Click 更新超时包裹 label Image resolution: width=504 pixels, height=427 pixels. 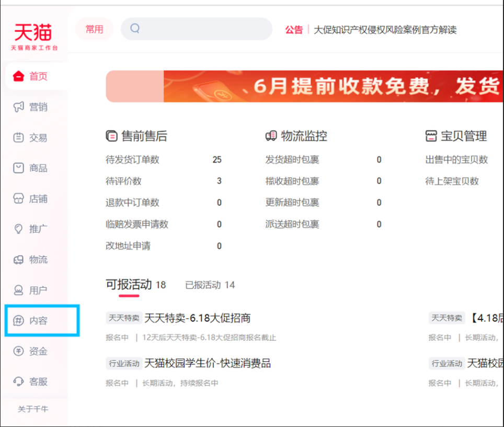click(292, 203)
